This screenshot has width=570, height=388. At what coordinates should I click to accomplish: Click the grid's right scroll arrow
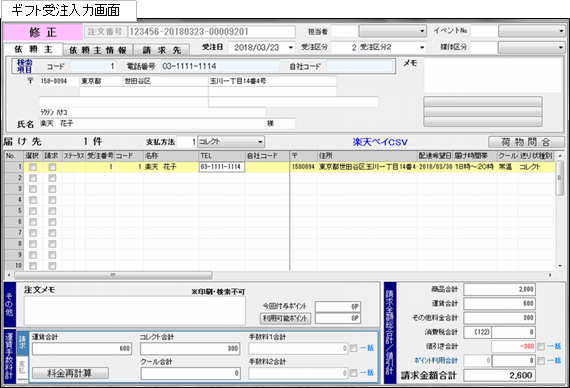(x=550, y=275)
